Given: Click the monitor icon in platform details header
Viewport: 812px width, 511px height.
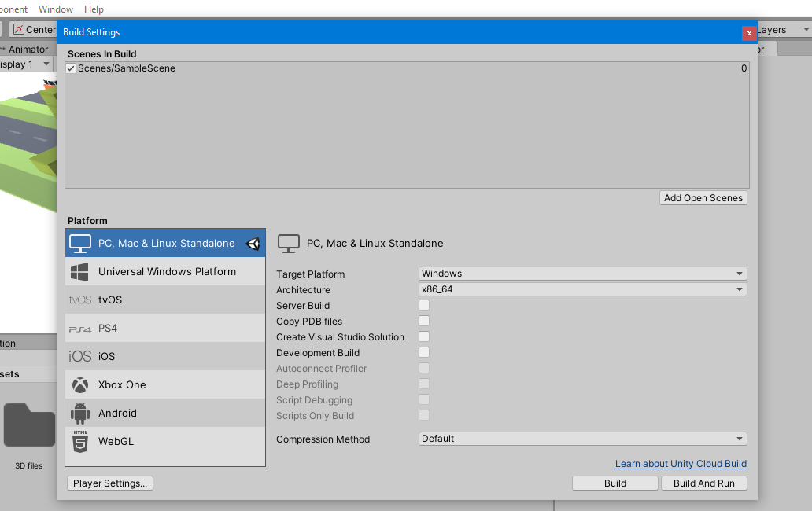Looking at the screenshot, I should click(289, 244).
